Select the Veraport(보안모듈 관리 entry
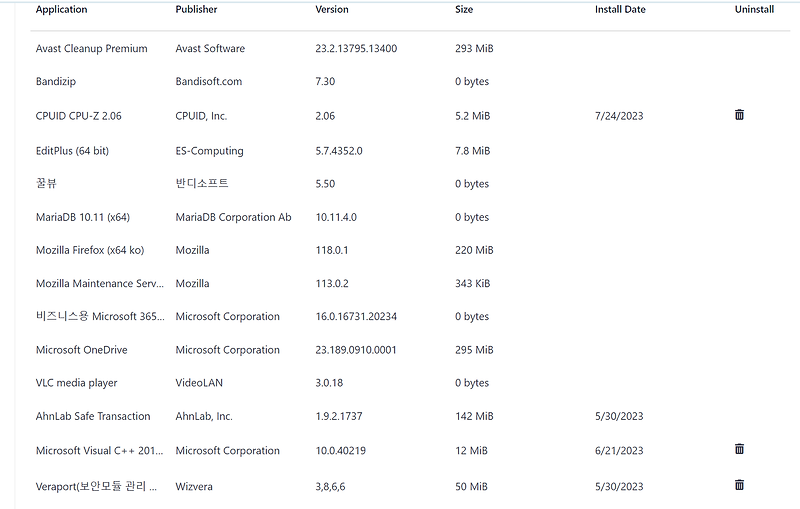This screenshot has width=800, height=509. coord(96,487)
